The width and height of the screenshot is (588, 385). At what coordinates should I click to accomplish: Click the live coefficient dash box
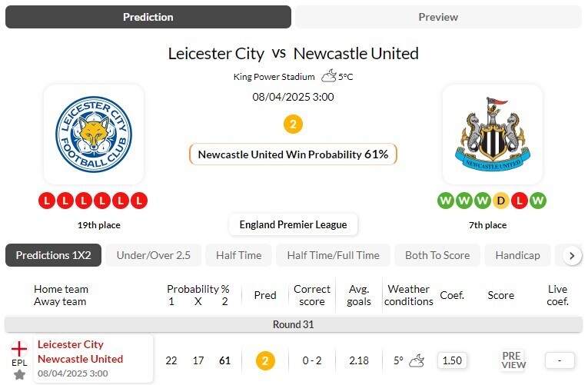coord(560,360)
